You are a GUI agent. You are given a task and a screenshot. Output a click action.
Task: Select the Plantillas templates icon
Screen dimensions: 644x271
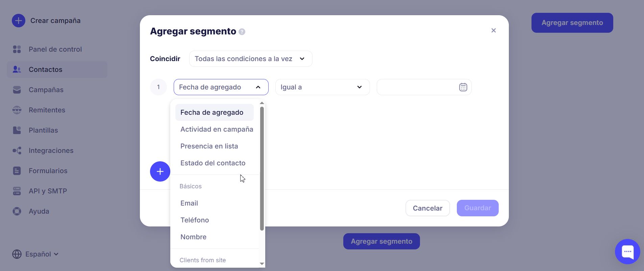click(x=17, y=130)
